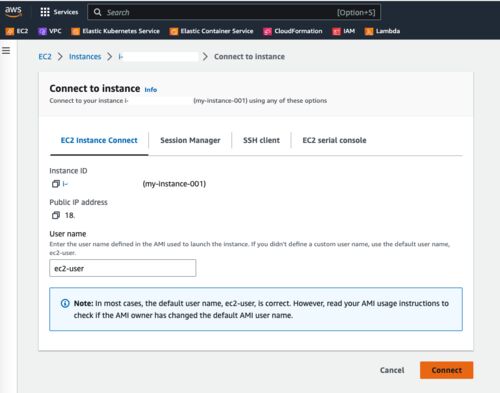Open Elastic Container Service shortcut label

click(x=217, y=31)
